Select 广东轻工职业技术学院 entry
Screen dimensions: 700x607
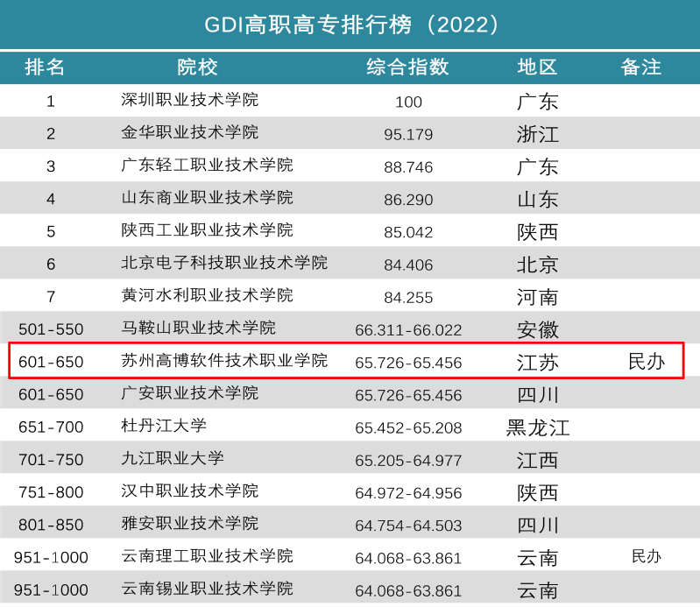tap(207, 166)
